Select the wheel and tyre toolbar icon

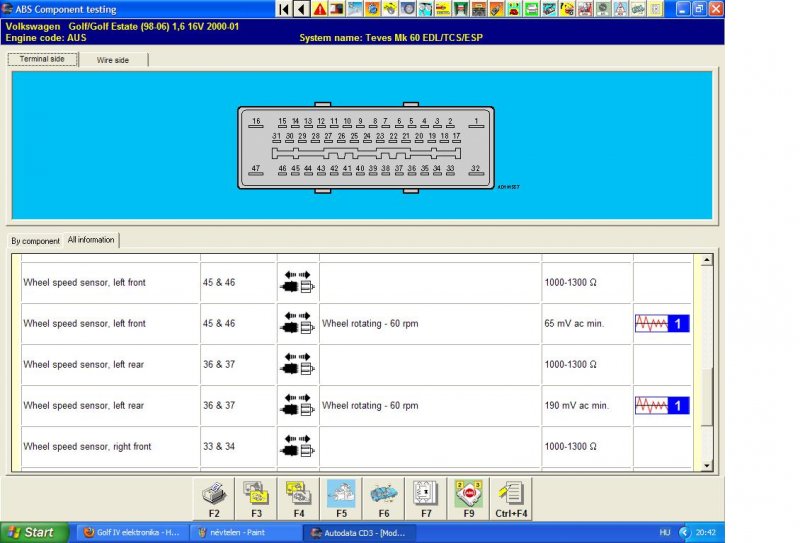tap(407, 9)
